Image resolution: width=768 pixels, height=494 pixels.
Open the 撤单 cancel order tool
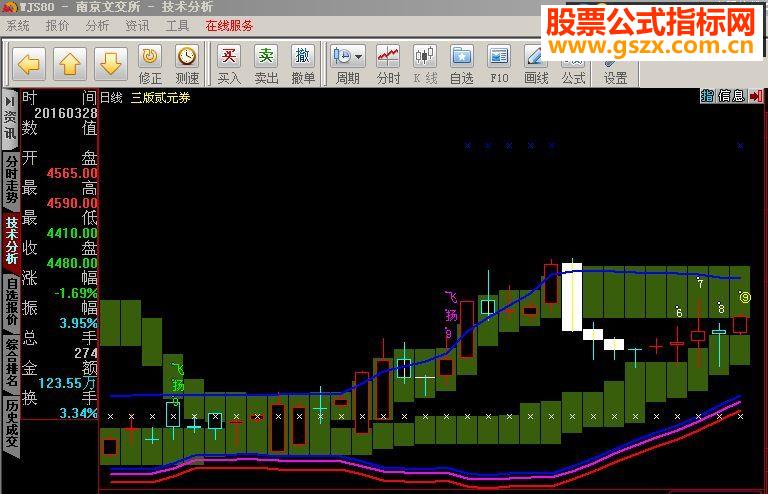coord(303,65)
